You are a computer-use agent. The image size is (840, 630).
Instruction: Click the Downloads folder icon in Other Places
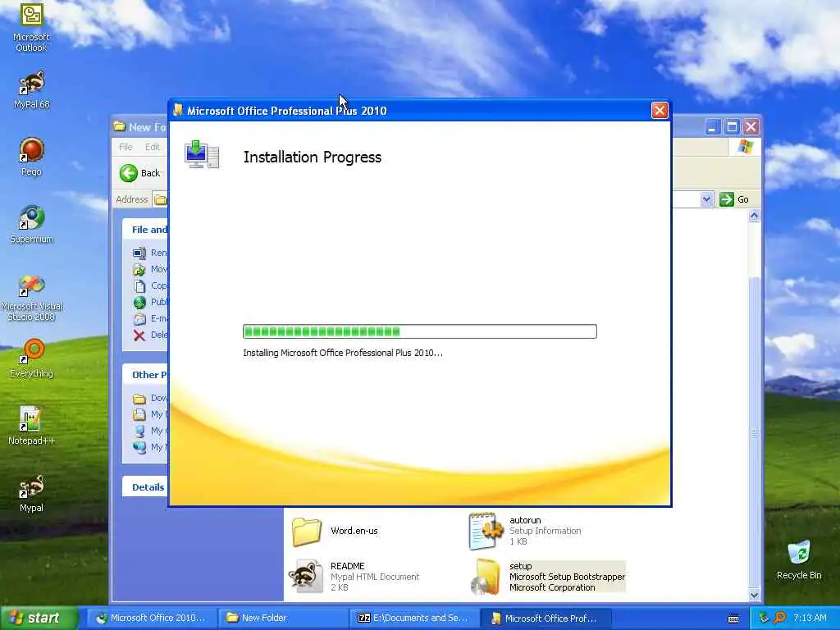(x=139, y=399)
